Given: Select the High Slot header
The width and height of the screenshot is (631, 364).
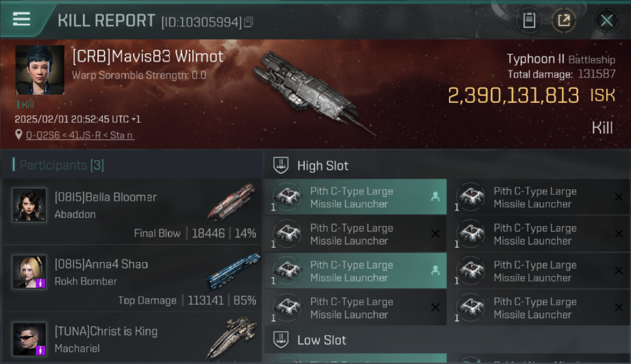Looking at the screenshot, I should [x=447, y=165].
